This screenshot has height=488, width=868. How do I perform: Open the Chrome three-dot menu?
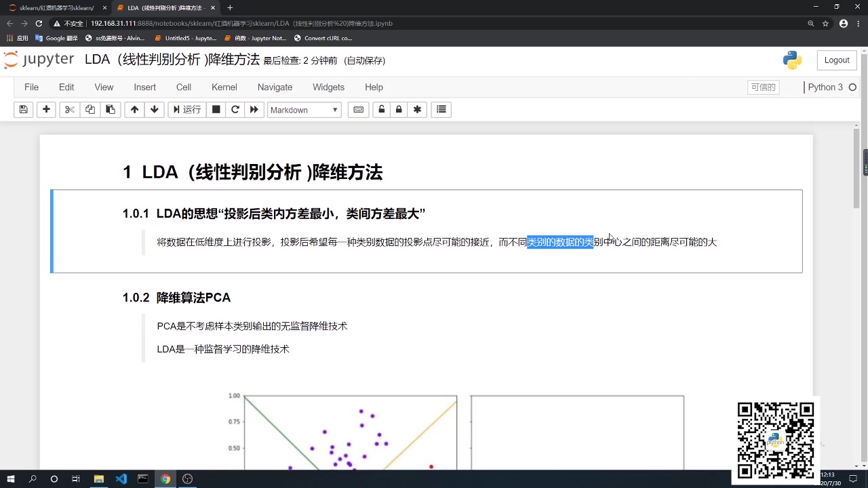point(859,23)
